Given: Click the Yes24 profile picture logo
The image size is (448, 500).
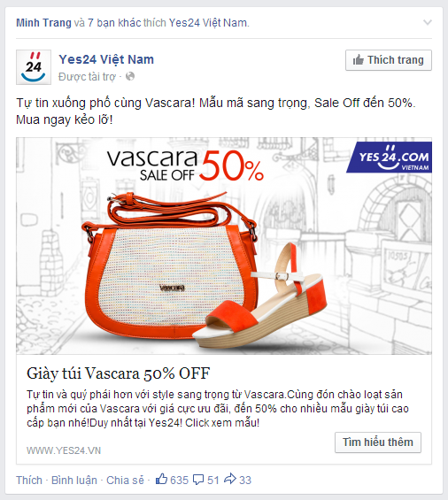Looking at the screenshot, I should (x=34, y=67).
